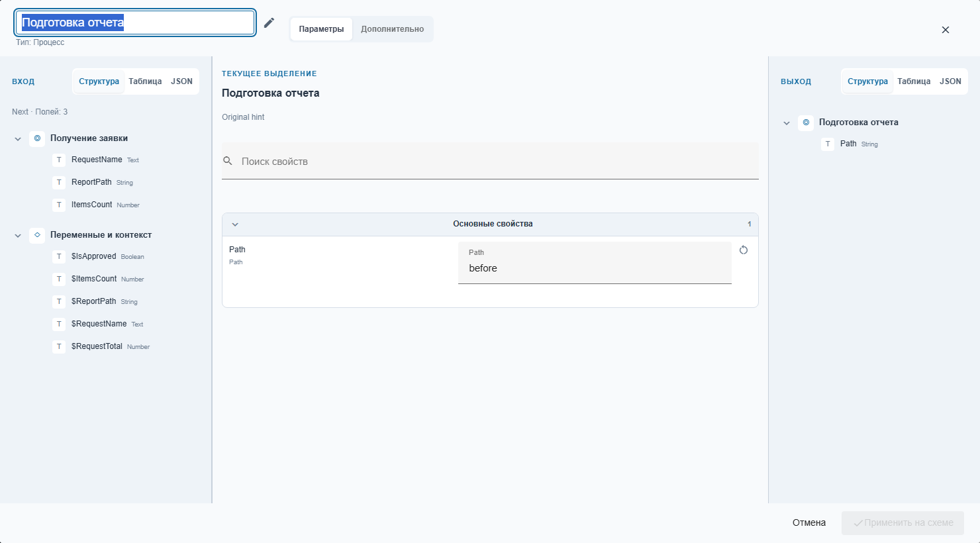Click the type icon beside $IsApproved

coord(59,256)
